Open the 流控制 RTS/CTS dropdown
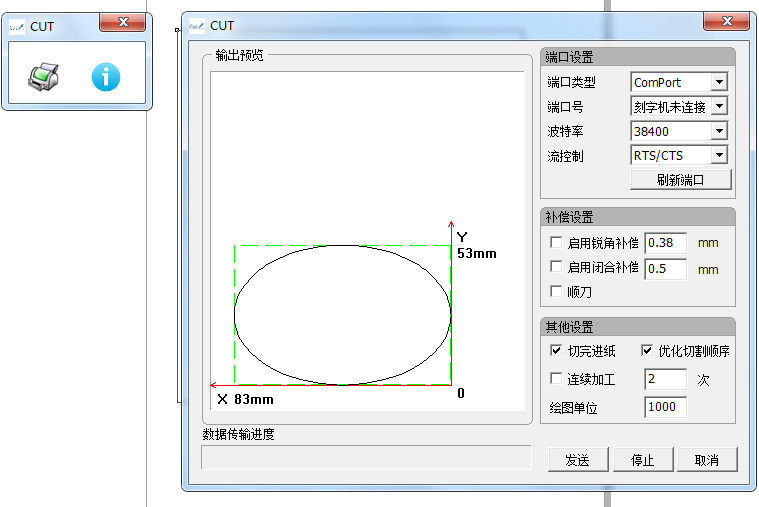This screenshot has height=507, width=759. (719, 155)
